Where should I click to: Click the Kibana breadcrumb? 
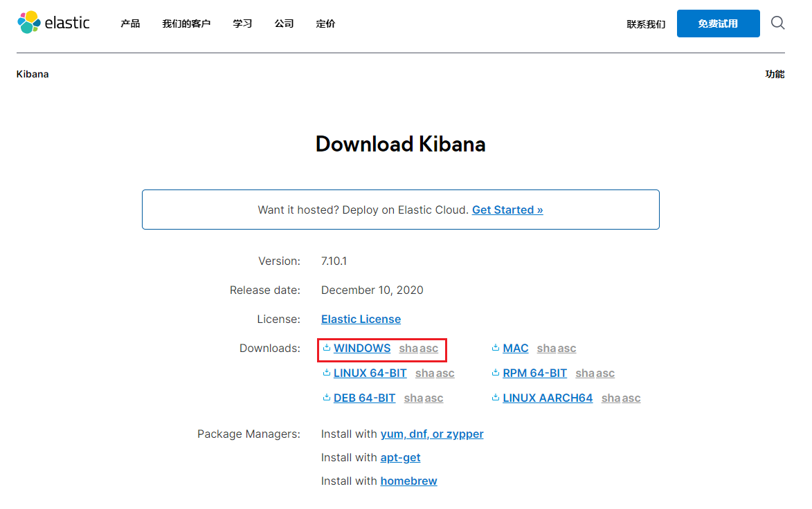(33, 74)
